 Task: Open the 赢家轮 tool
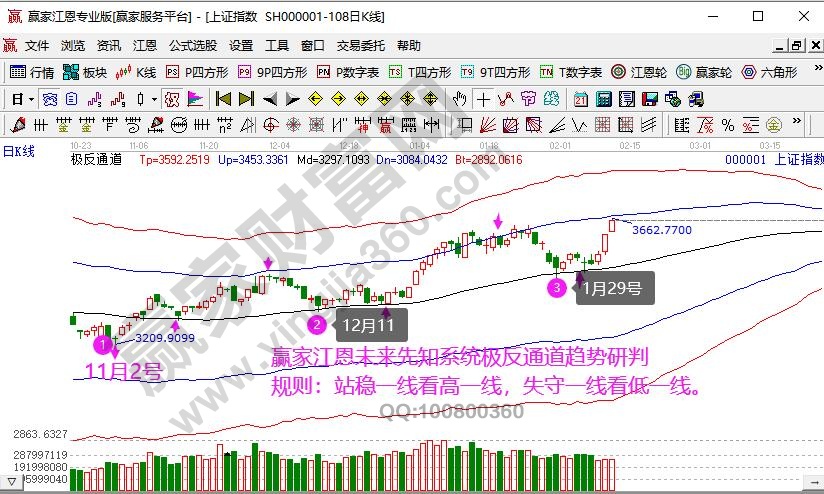pos(704,72)
